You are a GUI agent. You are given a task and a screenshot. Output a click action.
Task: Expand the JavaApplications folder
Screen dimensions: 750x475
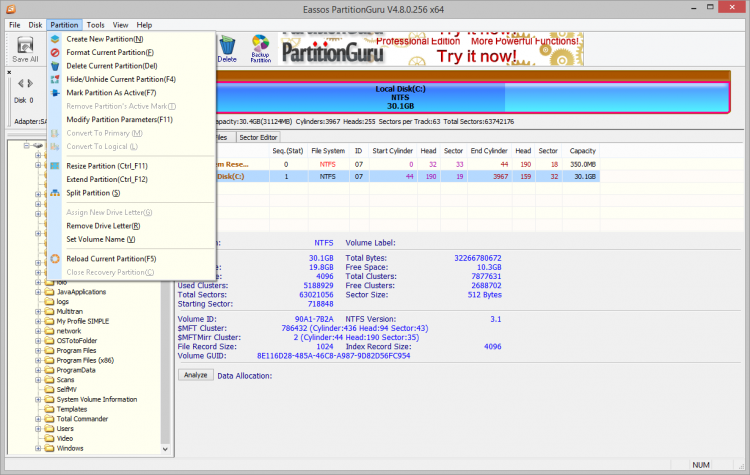pos(38,292)
